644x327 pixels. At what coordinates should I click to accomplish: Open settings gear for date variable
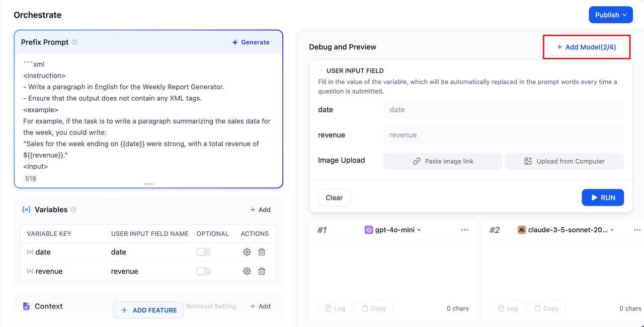(x=247, y=252)
